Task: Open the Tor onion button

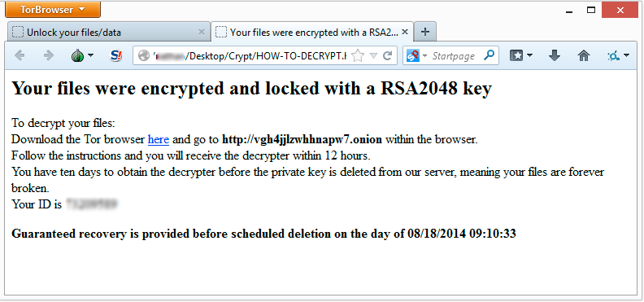Action: tap(82, 56)
